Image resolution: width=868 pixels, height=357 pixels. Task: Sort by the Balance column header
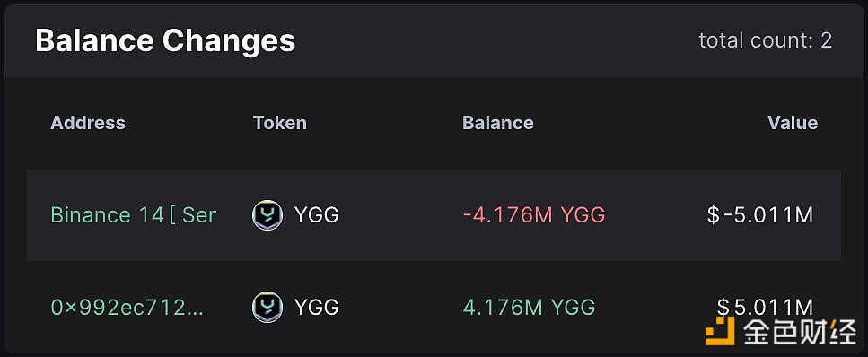[497, 123]
